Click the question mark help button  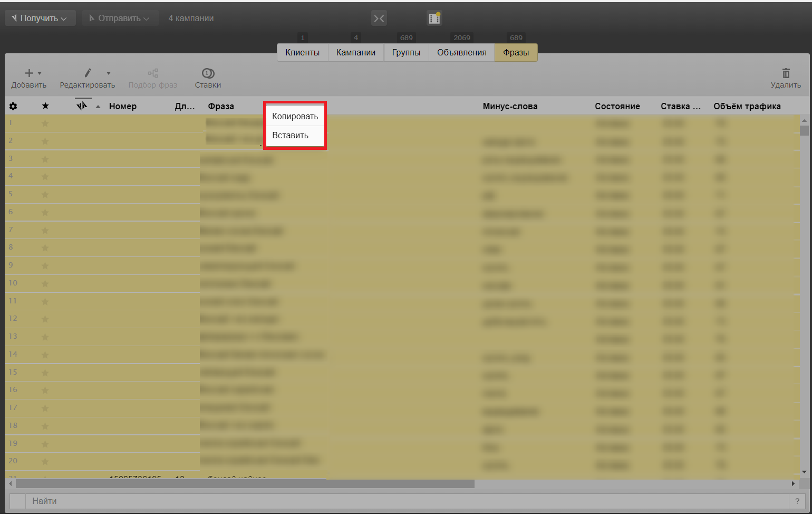(797, 501)
